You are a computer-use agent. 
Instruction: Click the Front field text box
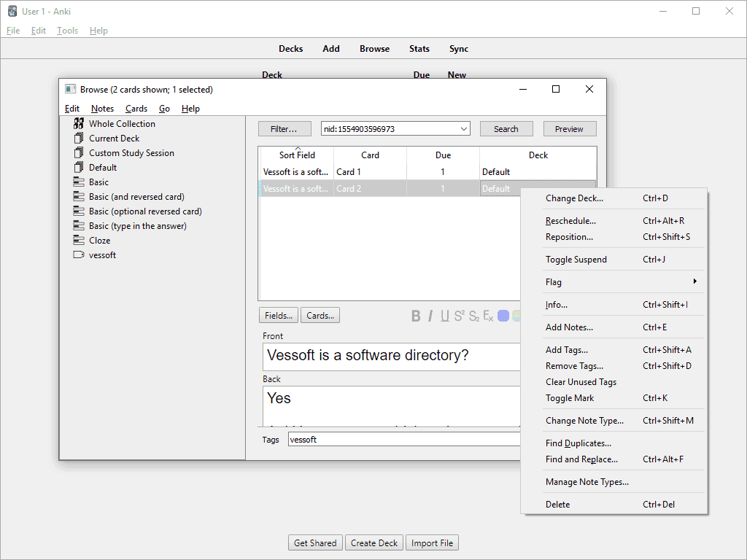coord(391,357)
